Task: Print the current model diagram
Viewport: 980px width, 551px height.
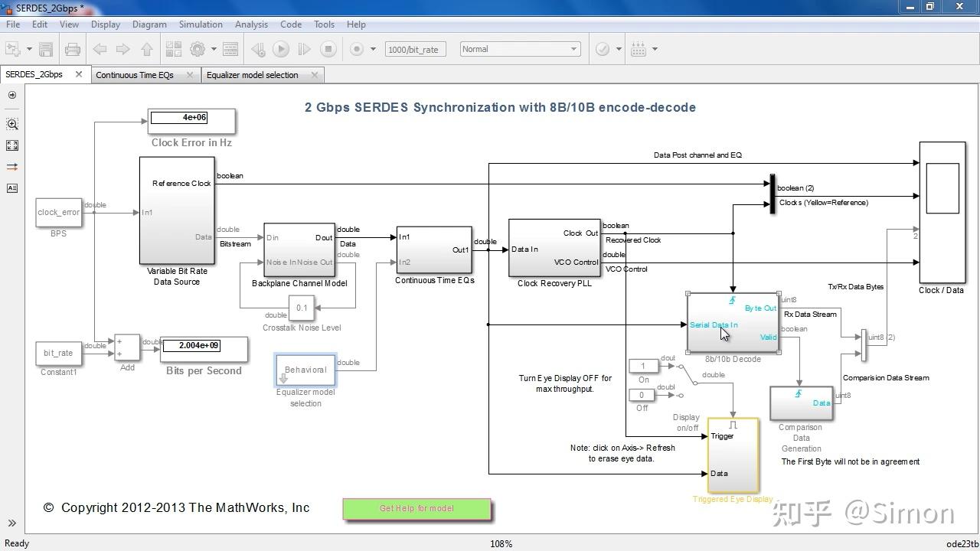Action: tap(73, 48)
